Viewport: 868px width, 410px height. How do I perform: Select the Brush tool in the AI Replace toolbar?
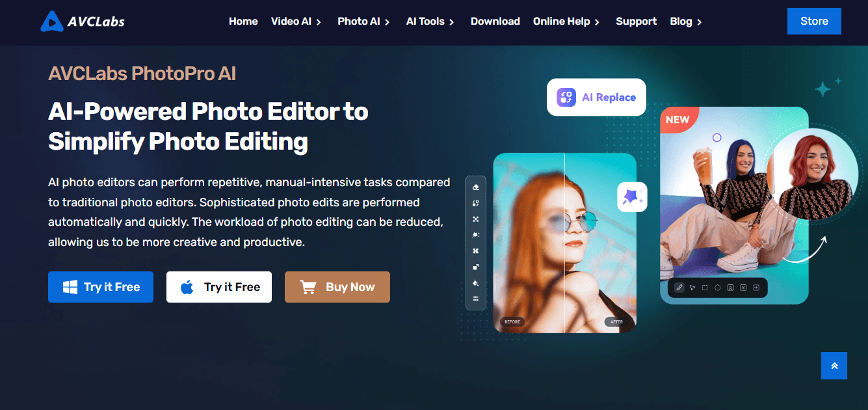pyautogui.click(x=679, y=287)
